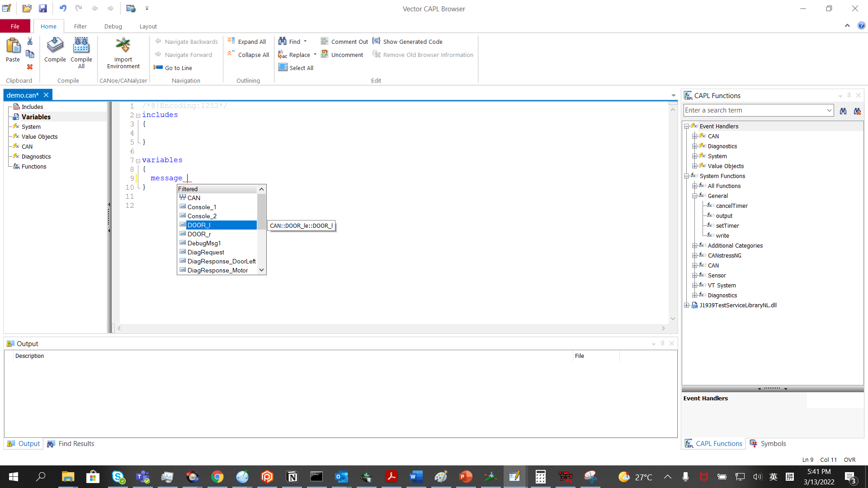Screen dimensions: 868x488
Task: Select DOOR_r from the autocomplete list
Action: (199, 234)
